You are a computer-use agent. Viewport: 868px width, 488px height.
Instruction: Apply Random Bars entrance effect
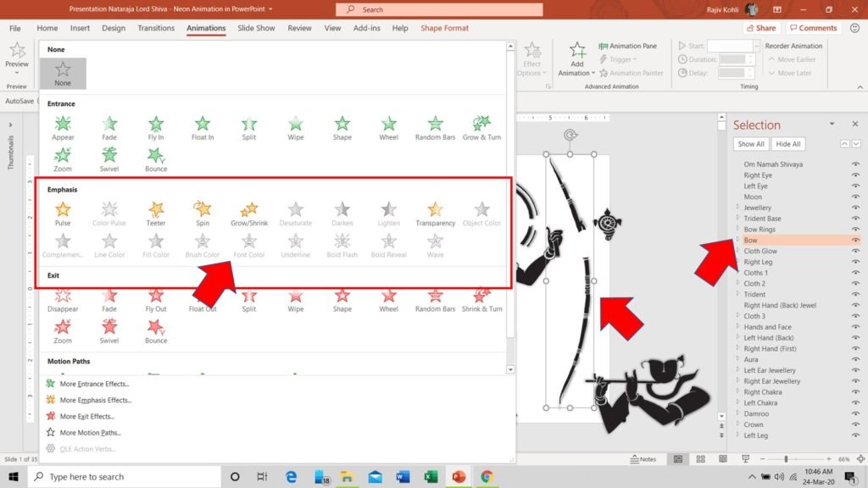435,128
